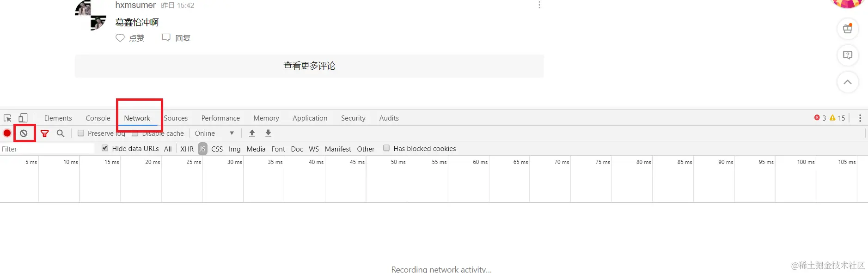Image resolution: width=868 pixels, height=273 pixels.
Task: Enable the Preserve log checkbox
Action: [x=81, y=133]
